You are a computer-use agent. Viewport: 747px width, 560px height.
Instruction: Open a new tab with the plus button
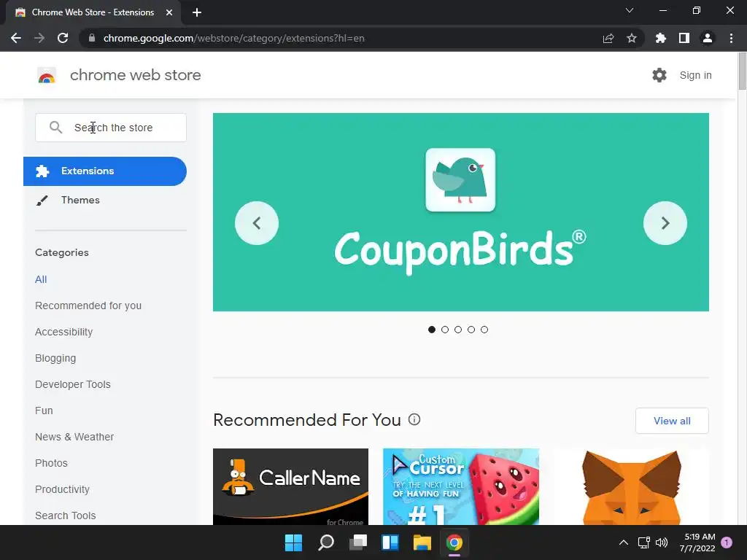pos(197,12)
